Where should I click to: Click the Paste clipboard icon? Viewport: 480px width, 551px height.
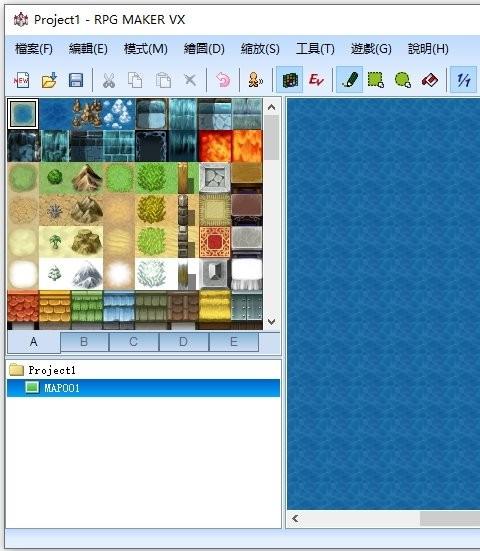(x=163, y=80)
